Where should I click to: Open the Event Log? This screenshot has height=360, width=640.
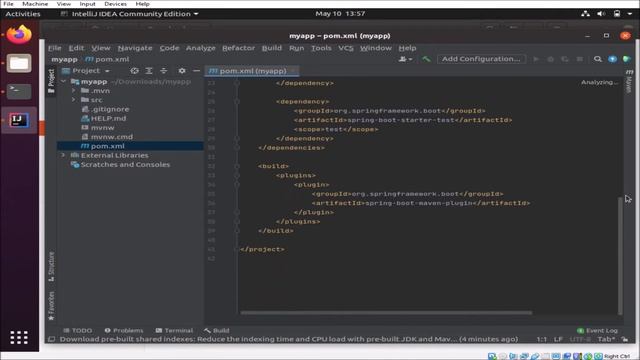pyautogui.click(x=597, y=330)
